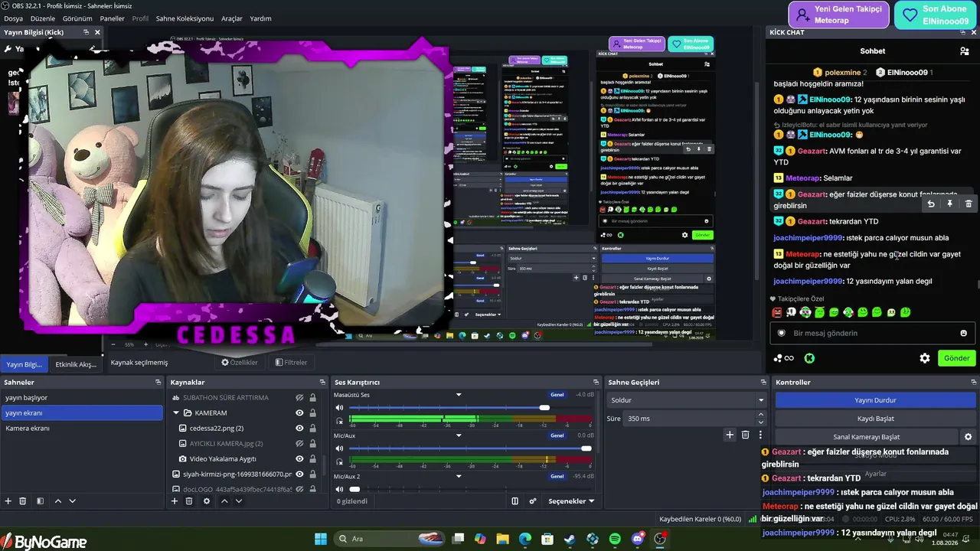Open Steam from the taskbar
The image size is (980, 551).
tap(570, 539)
